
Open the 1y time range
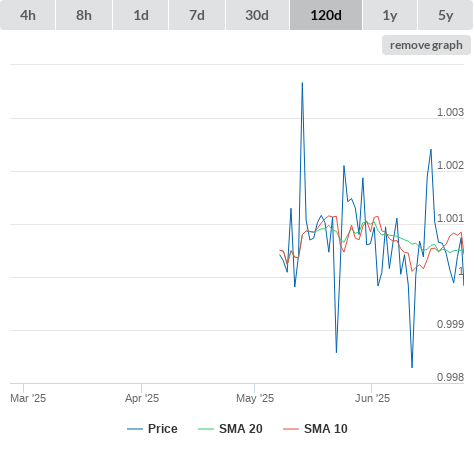click(390, 15)
